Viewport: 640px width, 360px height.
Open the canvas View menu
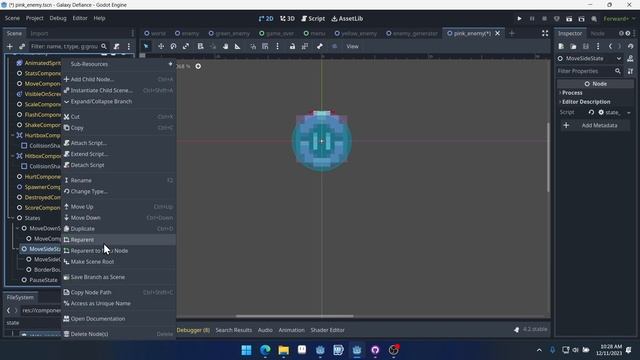(352, 47)
